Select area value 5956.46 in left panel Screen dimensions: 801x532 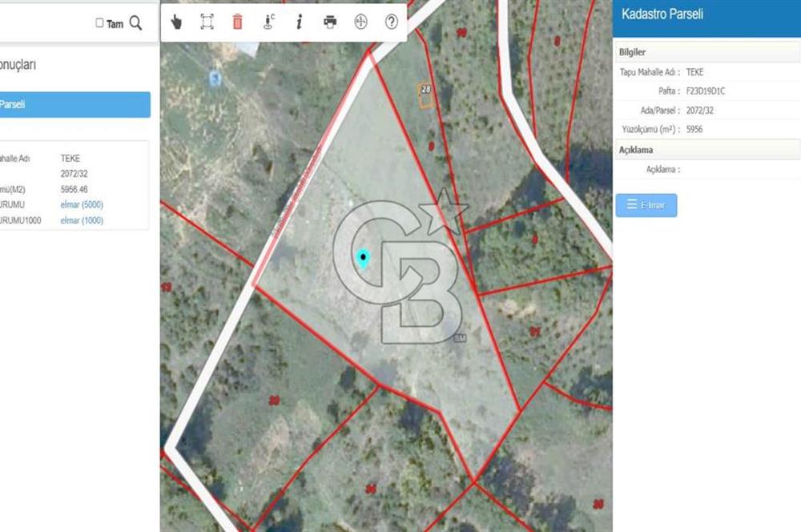point(74,189)
